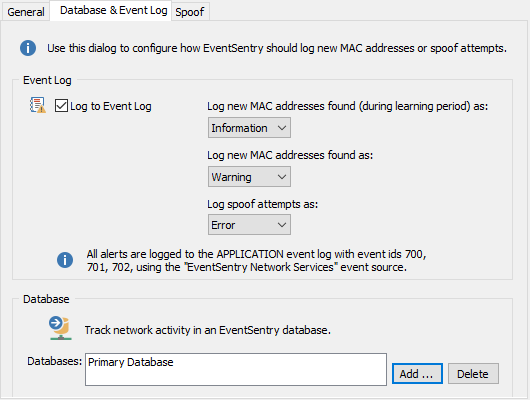Click the database network arrow icon
Screen dimensions: 530x400
pyautogui.click(x=60, y=328)
